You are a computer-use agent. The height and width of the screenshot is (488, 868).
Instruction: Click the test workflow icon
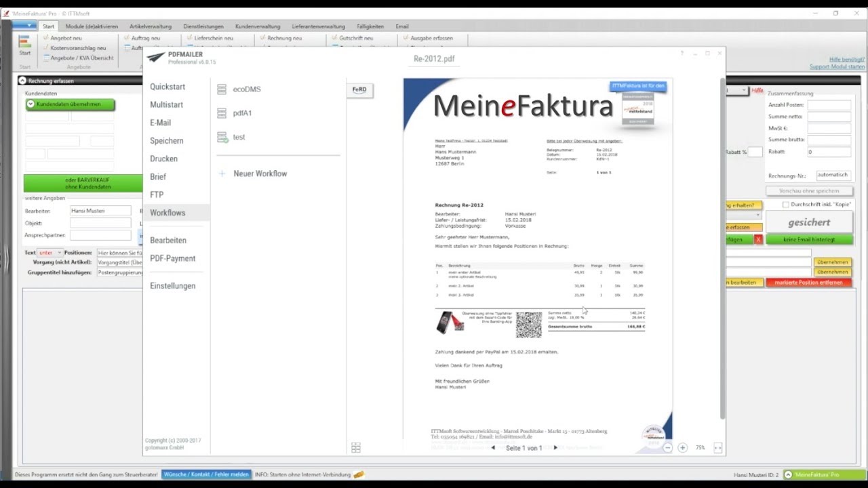[x=222, y=138]
